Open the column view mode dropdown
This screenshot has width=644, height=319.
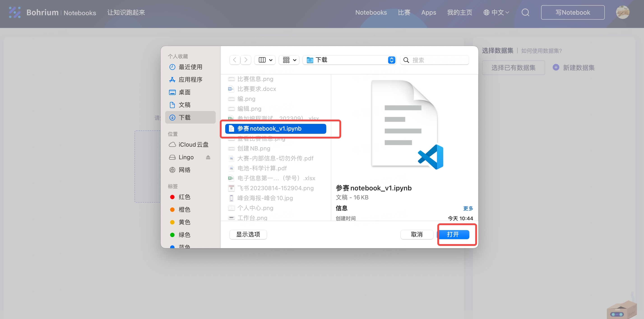265,60
